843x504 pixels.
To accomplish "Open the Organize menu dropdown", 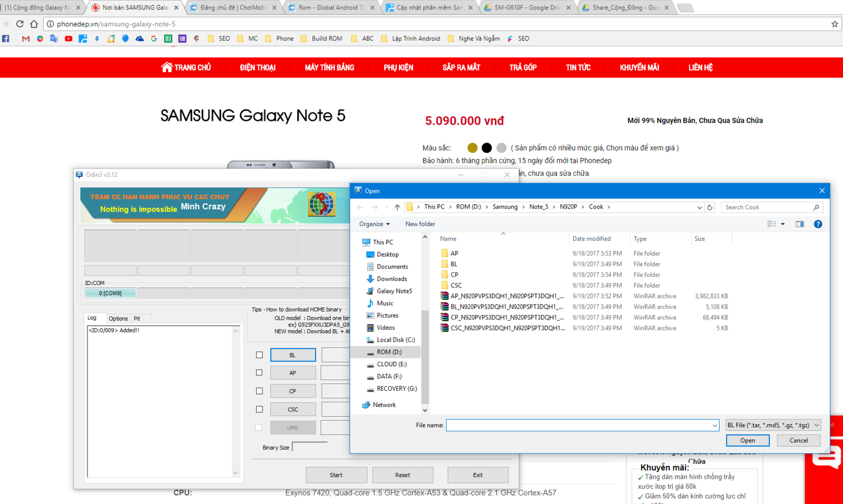I will pos(375,224).
